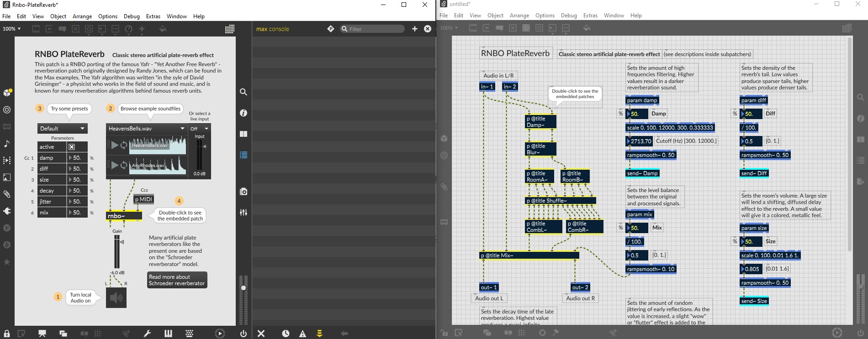Viewport: 868px width, 339px height.
Task: Show console timestamps with the clock icon
Action: click(x=286, y=334)
